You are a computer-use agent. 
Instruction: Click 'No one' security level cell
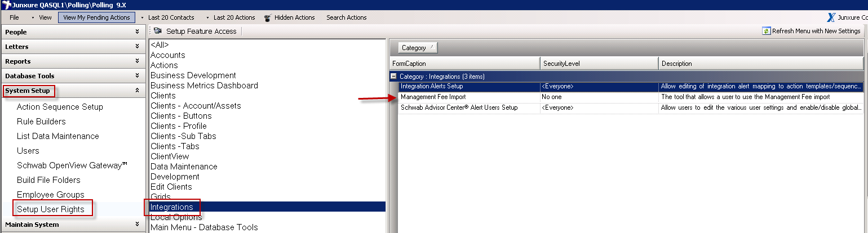(x=599, y=97)
